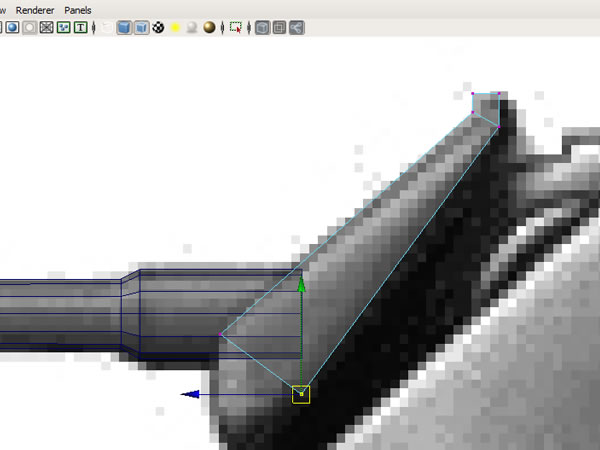Image resolution: width=600 pixels, height=450 pixels.
Task: Open the Renderer menu
Action: [x=35, y=10]
